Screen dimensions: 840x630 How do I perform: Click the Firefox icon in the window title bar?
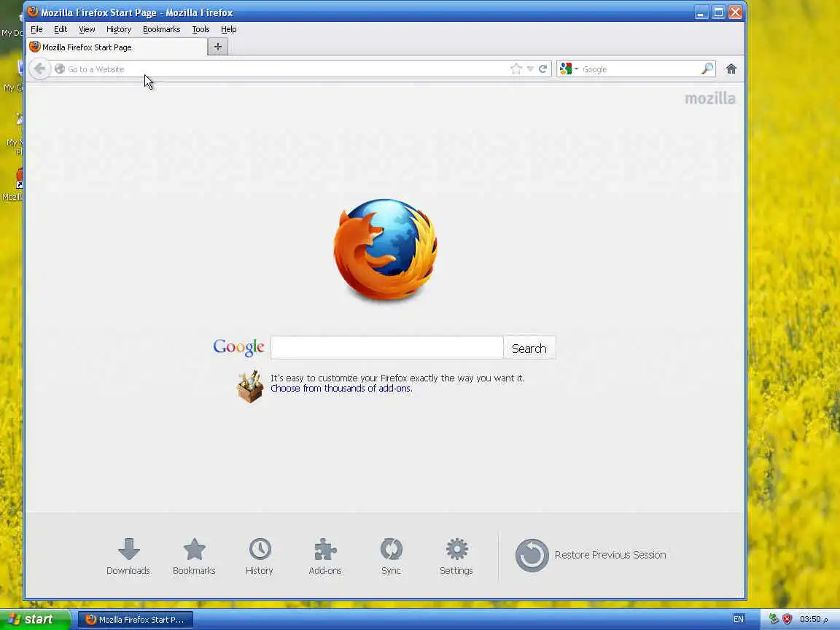pos(33,12)
